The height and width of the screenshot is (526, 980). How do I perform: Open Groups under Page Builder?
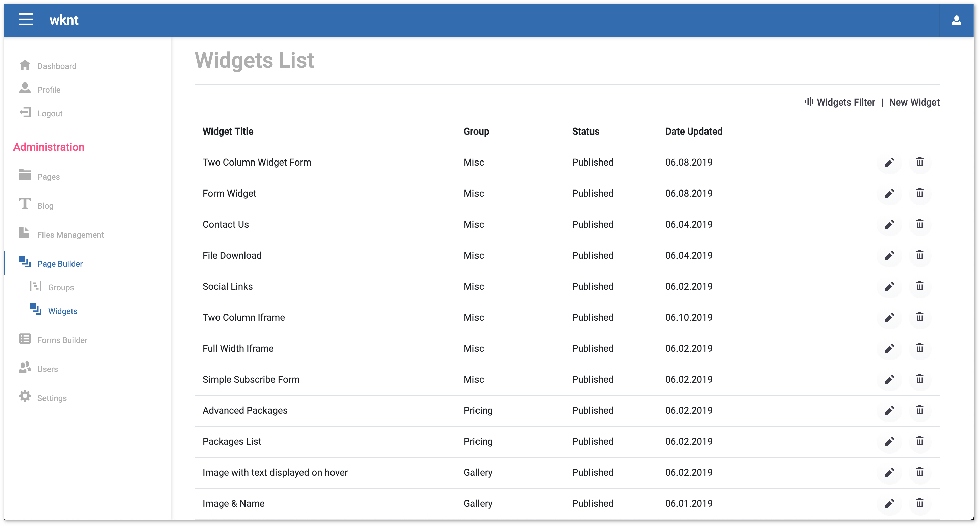point(52,287)
